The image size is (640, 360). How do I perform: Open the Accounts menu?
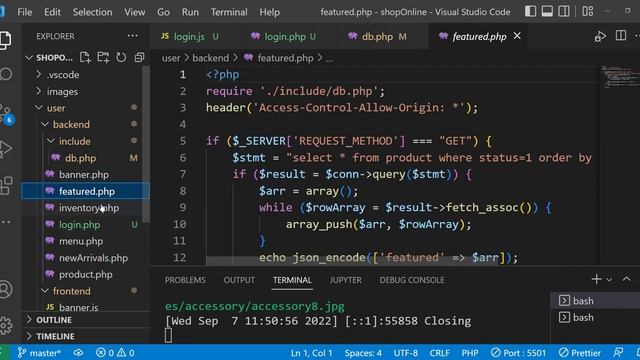point(6,289)
